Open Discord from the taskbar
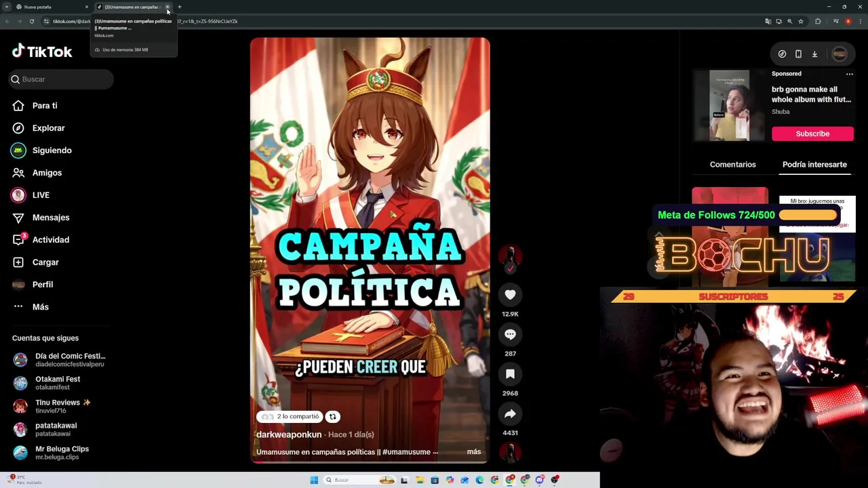The width and height of the screenshot is (868, 488). (540, 480)
